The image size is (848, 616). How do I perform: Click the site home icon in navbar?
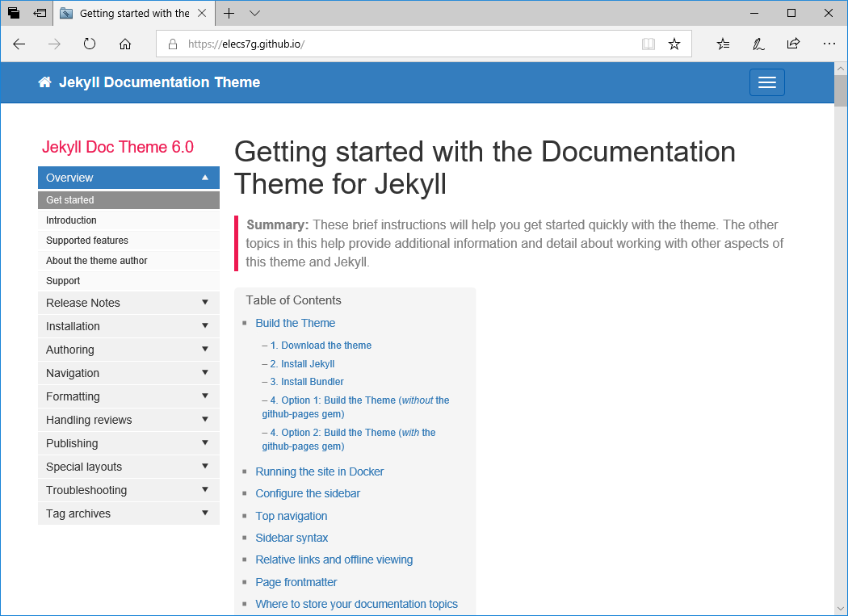(x=45, y=82)
